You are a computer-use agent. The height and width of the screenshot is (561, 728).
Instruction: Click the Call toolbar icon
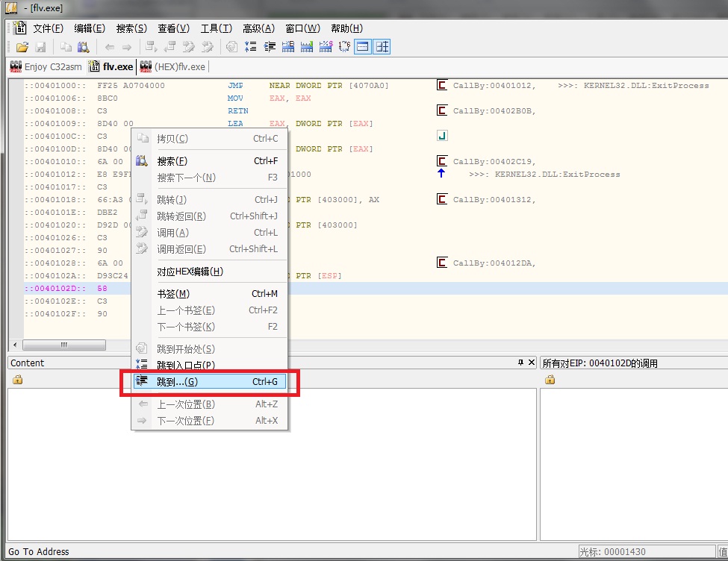pos(188,47)
